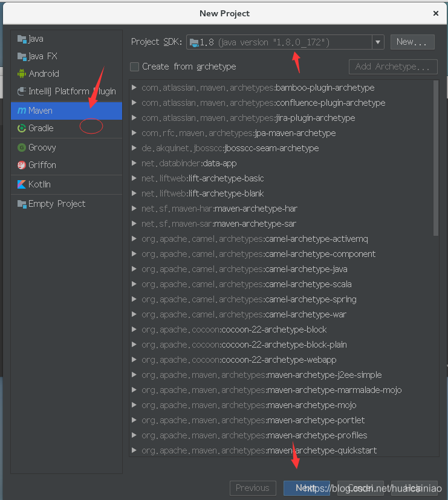The width and height of the screenshot is (448, 500).
Task: Expand the lift-archetype-blank node
Action: [x=134, y=193]
